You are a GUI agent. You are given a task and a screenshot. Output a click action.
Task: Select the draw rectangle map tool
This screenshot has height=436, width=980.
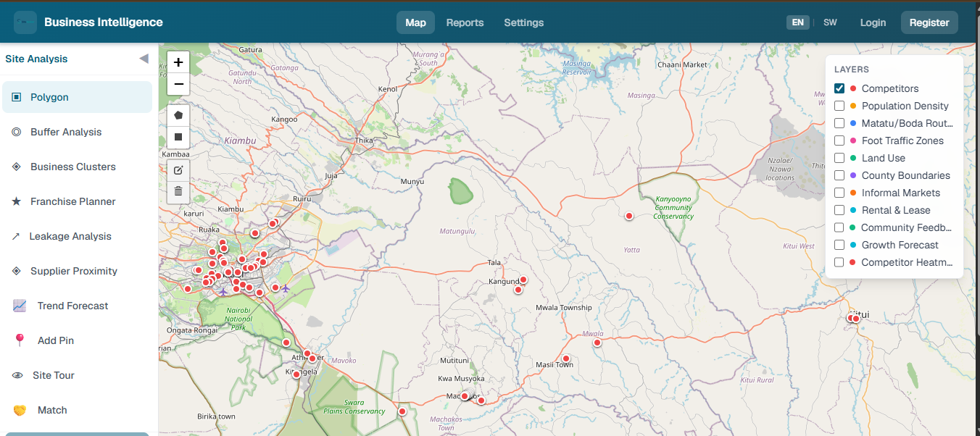[x=178, y=136]
